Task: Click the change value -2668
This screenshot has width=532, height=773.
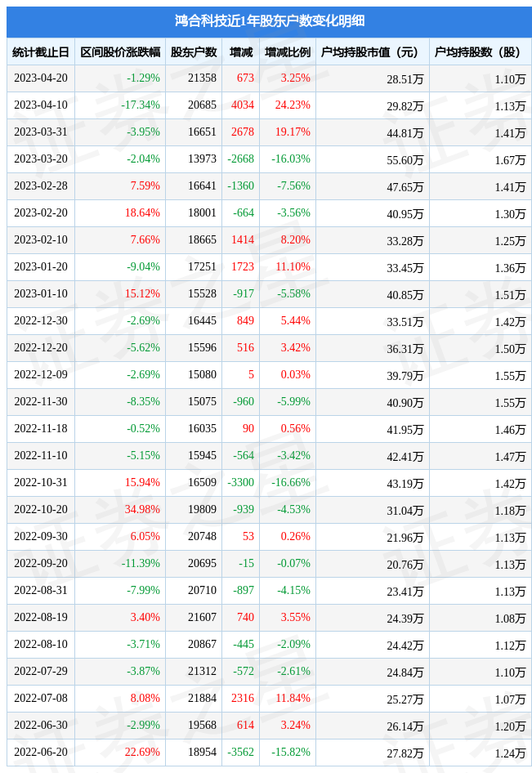Action: tap(240, 159)
